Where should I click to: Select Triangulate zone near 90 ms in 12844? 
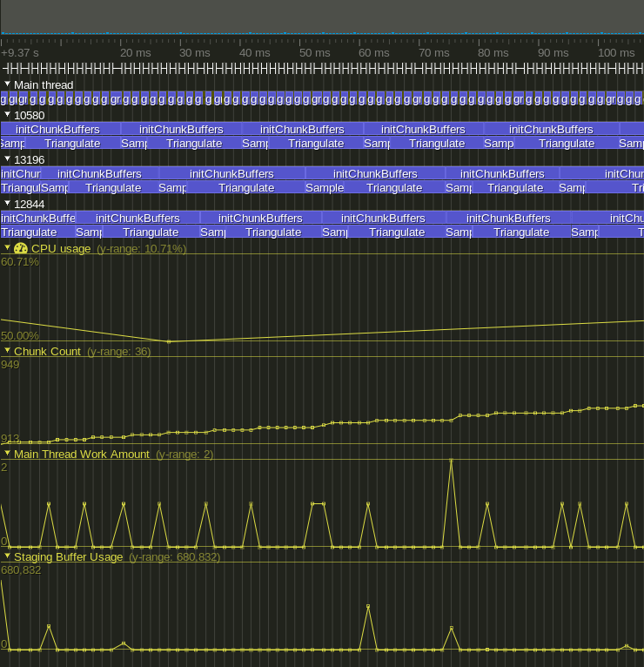[x=521, y=232]
